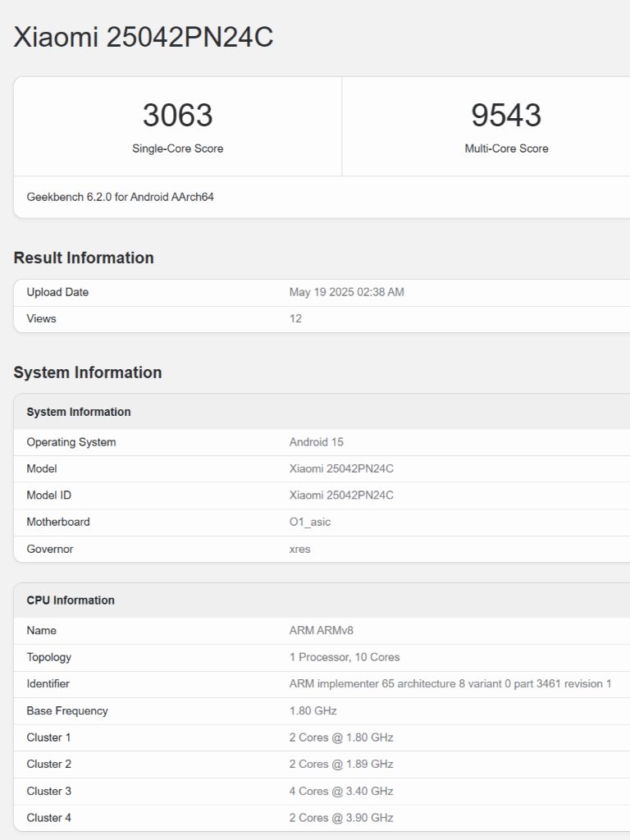Click the Upload Date label
Image resolution: width=630 pixels, height=840 pixels.
click(x=57, y=292)
